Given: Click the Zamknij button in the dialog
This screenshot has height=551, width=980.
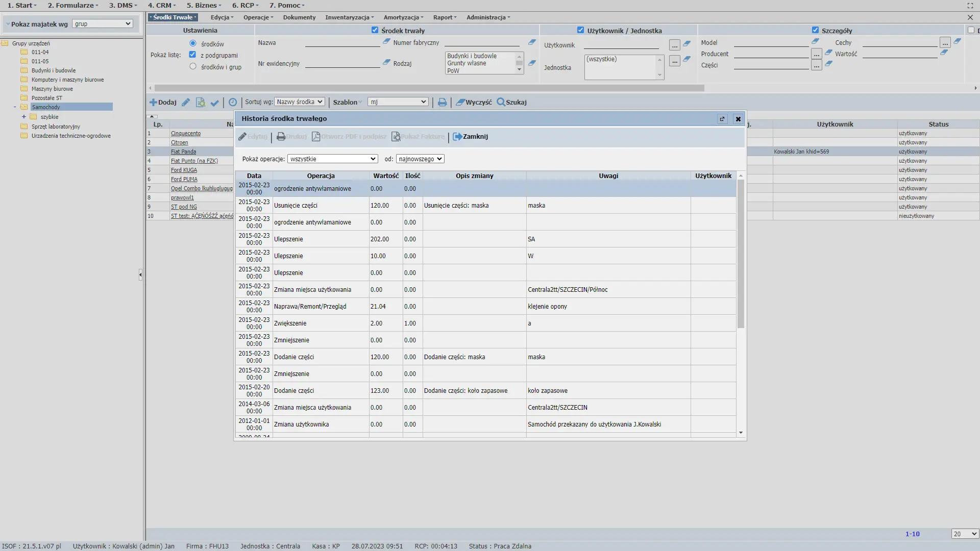Looking at the screenshot, I should [470, 137].
